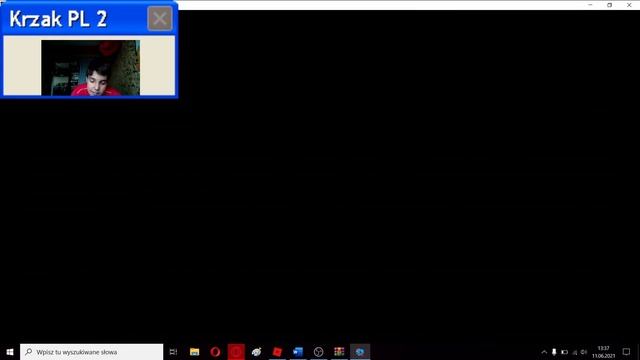The height and width of the screenshot is (360, 640).
Task: Launch Opera browser from the taskbar
Action: (215, 352)
